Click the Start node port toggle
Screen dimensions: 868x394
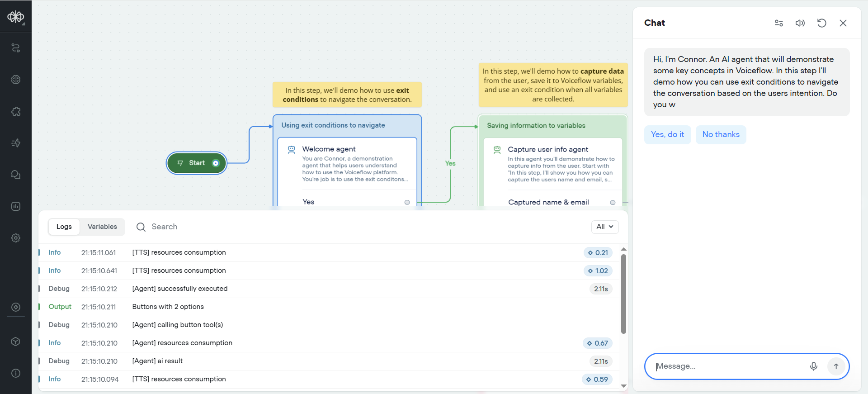(216, 163)
